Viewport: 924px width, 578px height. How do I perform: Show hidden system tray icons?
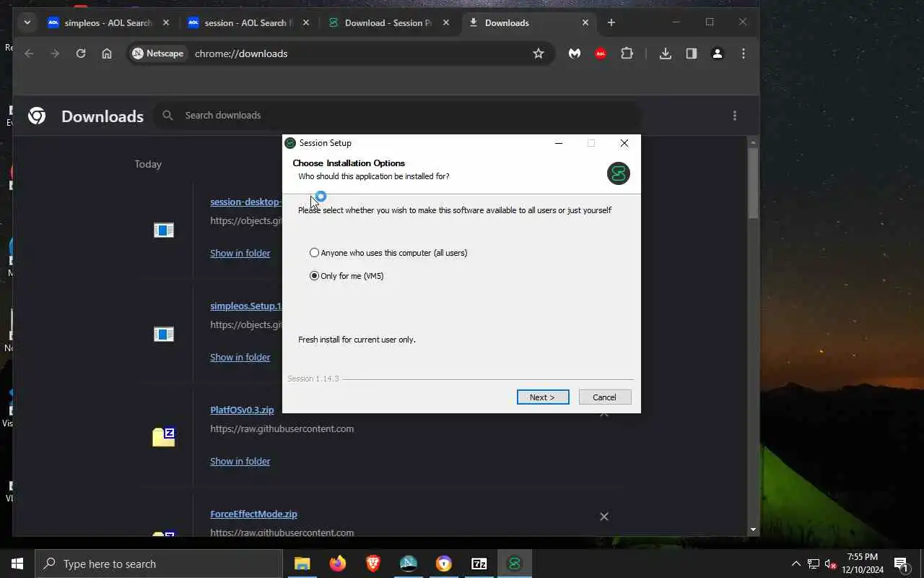[796, 564]
